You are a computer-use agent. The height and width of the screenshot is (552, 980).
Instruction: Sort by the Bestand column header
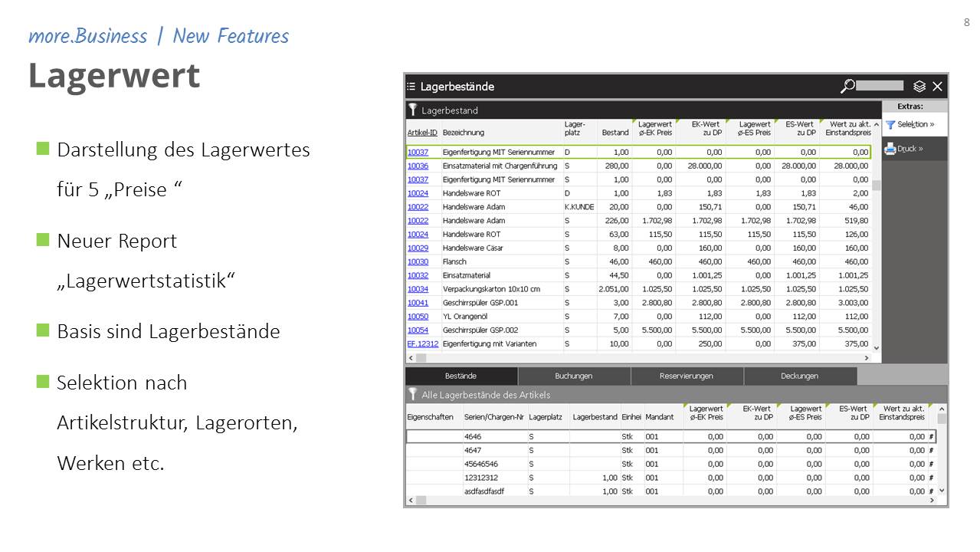[x=615, y=133]
